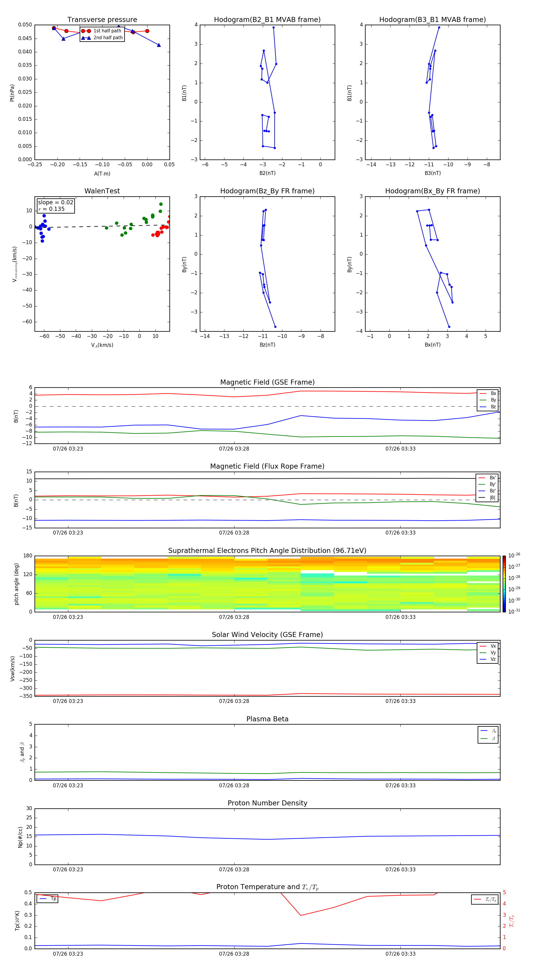535x980 pixels.
Task: Click the "Magnetic Field (GSE Frame)" title
Action: (x=267, y=382)
